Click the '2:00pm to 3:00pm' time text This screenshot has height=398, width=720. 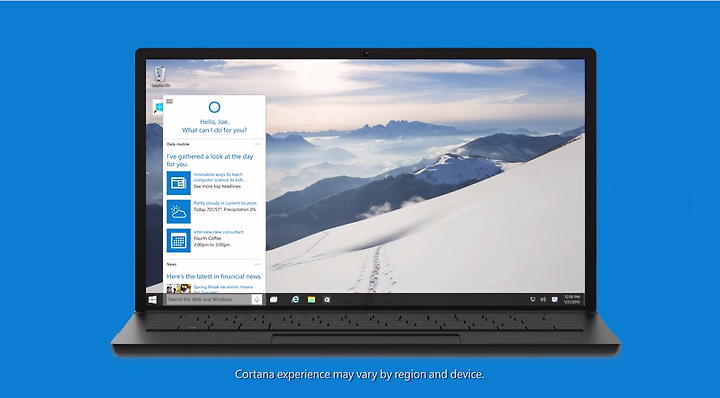click(212, 245)
